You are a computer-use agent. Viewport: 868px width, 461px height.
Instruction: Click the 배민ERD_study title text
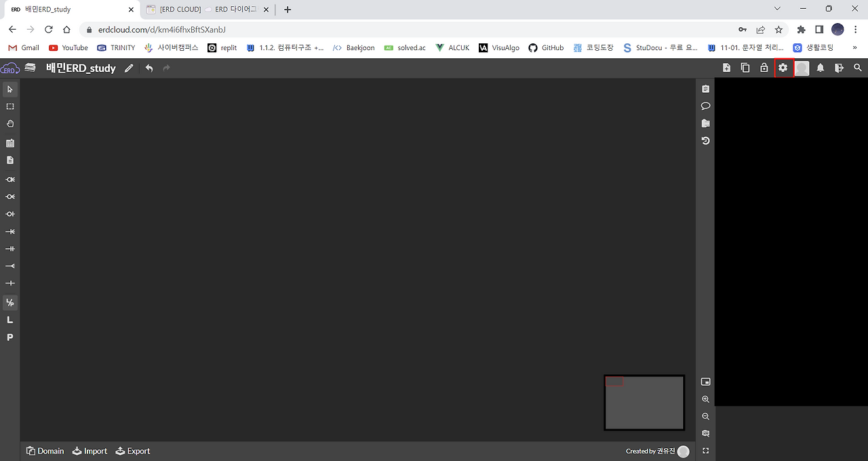81,68
